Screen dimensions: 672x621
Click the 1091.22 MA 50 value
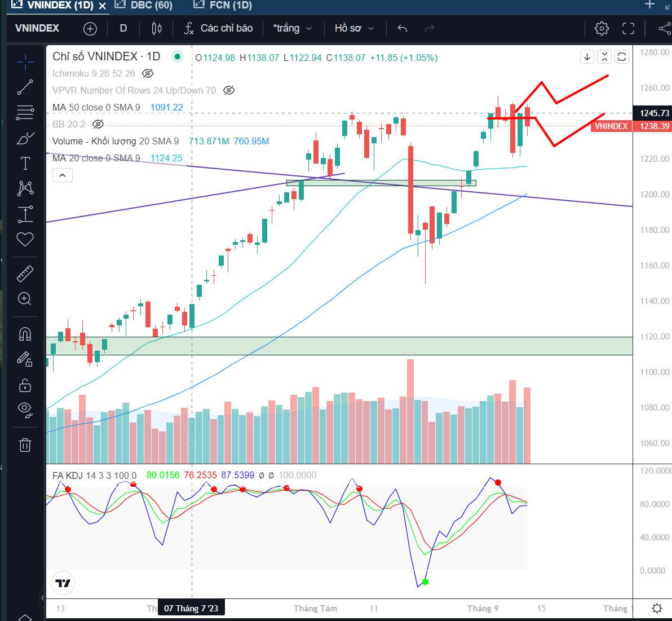166,107
